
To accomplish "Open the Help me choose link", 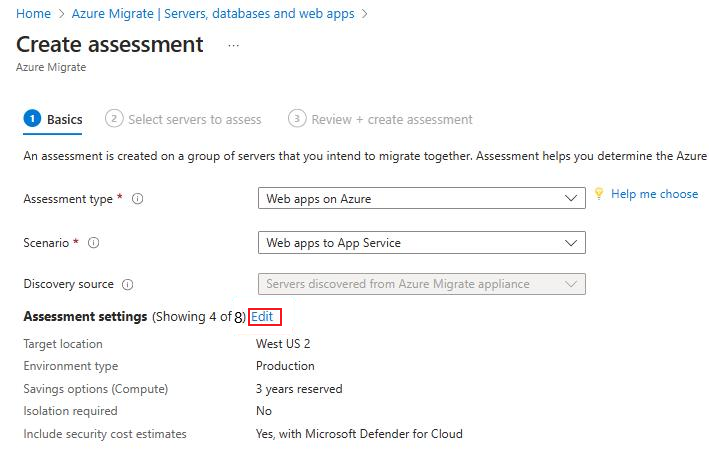I will 654,194.
